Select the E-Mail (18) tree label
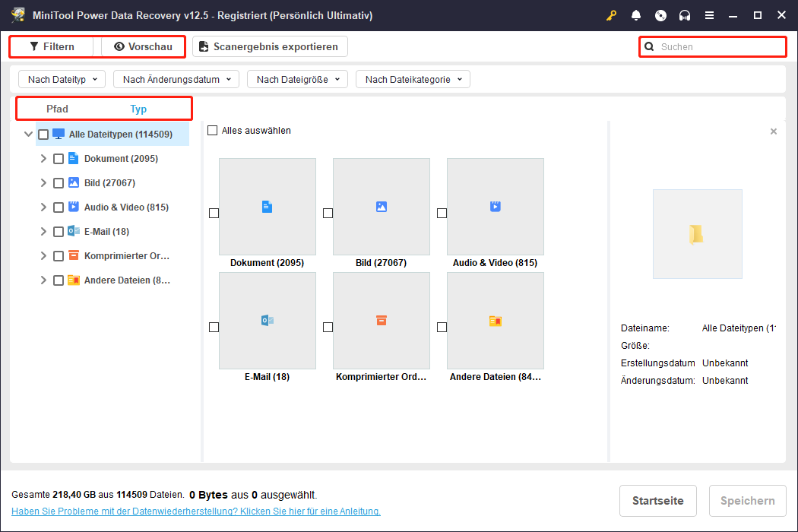The height and width of the screenshot is (532, 798). pos(106,232)
